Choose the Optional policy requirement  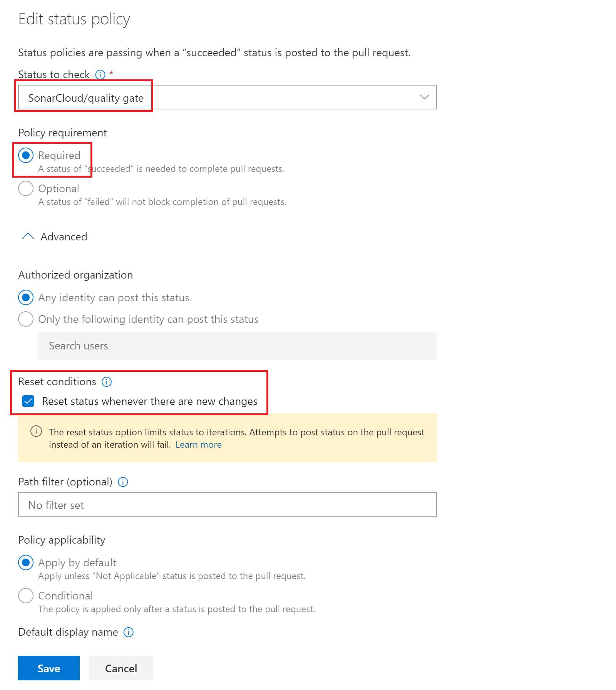(x=26, y=189)
